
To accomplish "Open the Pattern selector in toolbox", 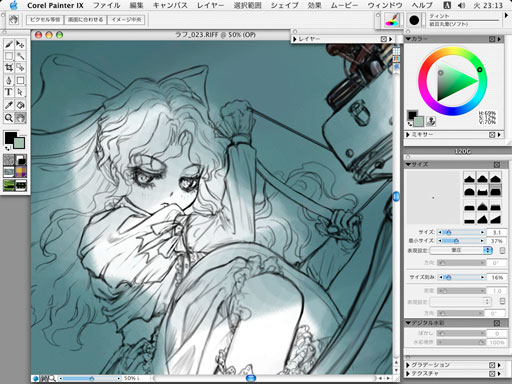I will coord(9,172).
